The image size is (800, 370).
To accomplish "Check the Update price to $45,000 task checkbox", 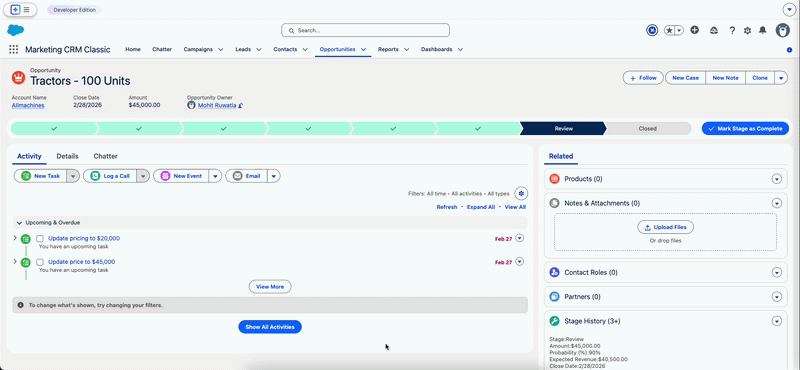I will tap(40, 262).
